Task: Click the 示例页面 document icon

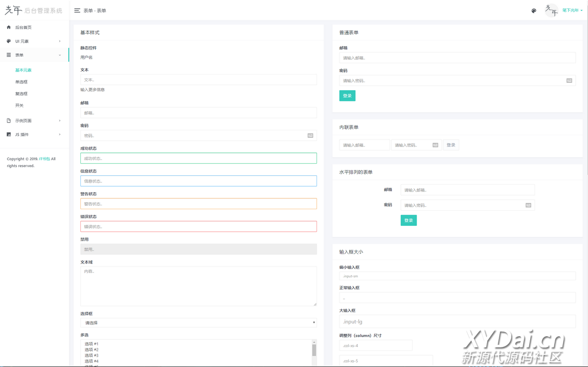Action: click(x=9, y=121)
